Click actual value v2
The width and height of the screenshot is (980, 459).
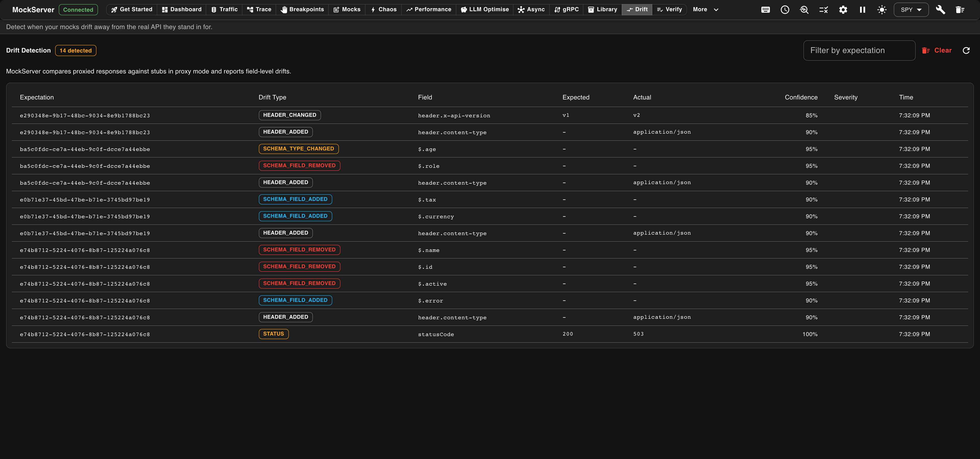pyautogui.click(x=636, y=115)
